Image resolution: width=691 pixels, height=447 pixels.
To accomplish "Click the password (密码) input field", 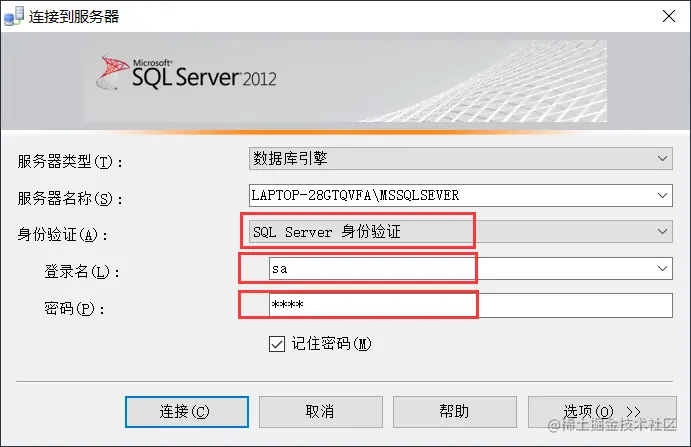I will [x=471, y=305].
